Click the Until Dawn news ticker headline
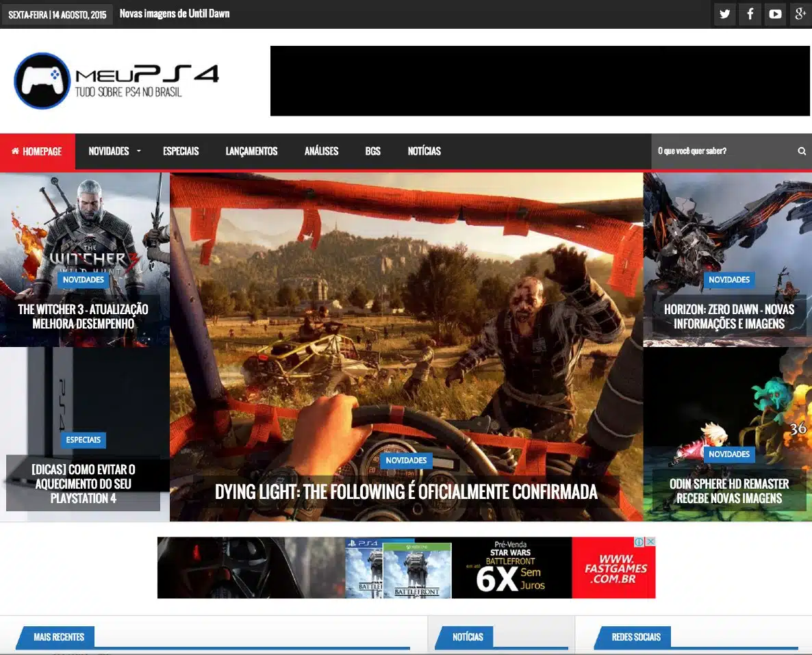Screen dimensions: 812x655 pos(175,13)
